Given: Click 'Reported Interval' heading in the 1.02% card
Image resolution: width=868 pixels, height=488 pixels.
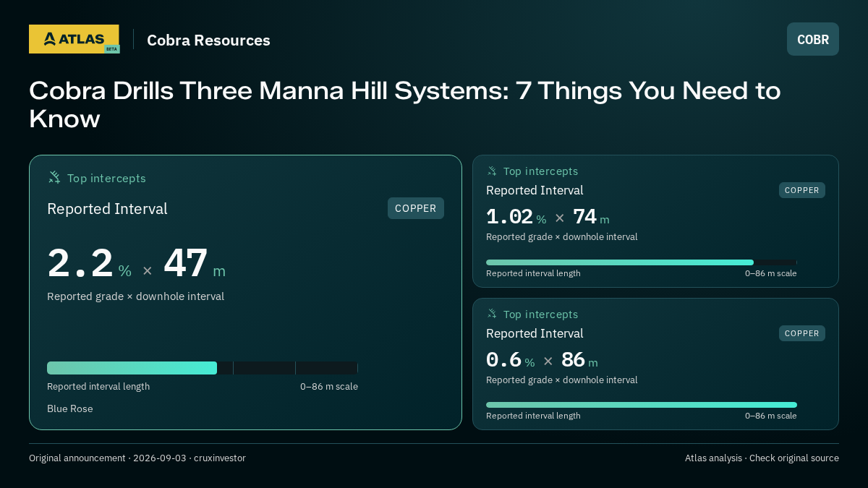Looking at the screenshot, I should [535, 190].
